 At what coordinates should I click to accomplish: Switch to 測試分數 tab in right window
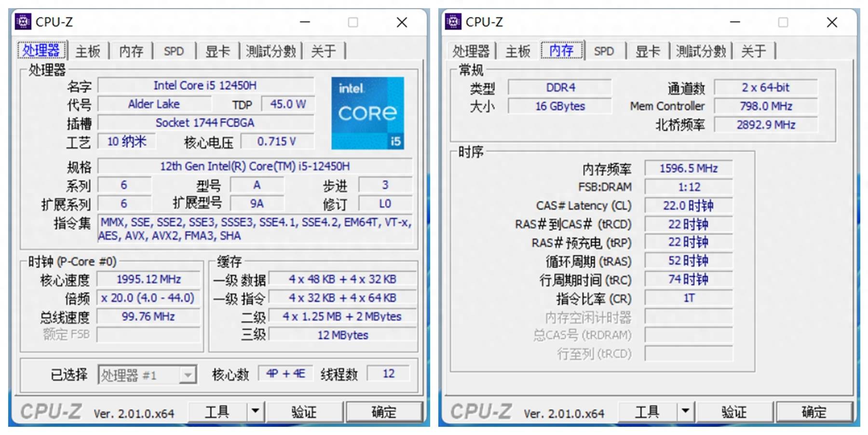pos(701,51)
